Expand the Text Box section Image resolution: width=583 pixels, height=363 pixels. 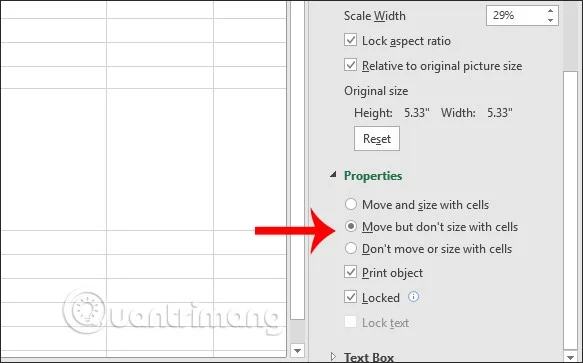click(333, 357)
